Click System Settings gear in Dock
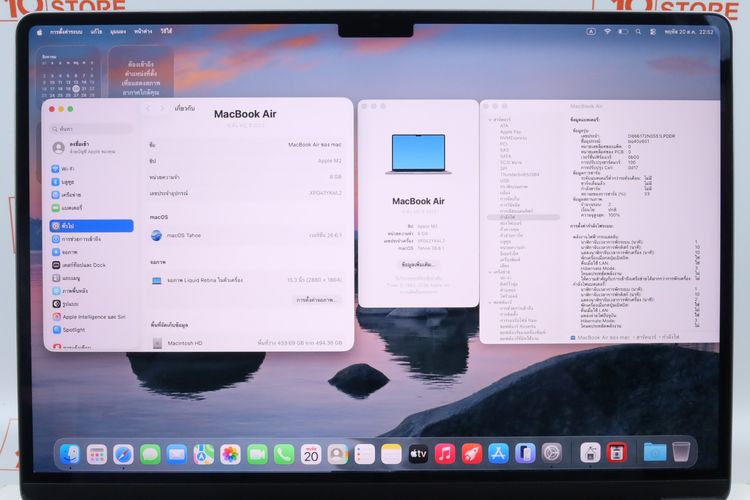The width and height of the screenshot is (750, 500). (x=552, y=453)
